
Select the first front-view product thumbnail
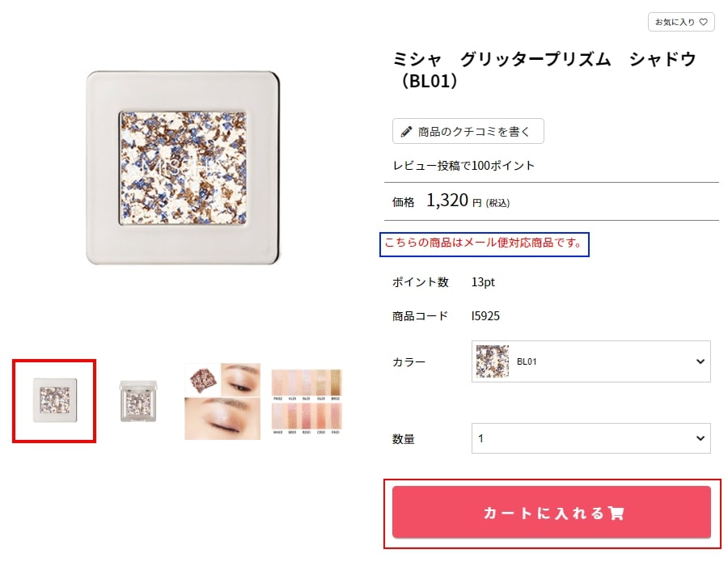(54, 400)
